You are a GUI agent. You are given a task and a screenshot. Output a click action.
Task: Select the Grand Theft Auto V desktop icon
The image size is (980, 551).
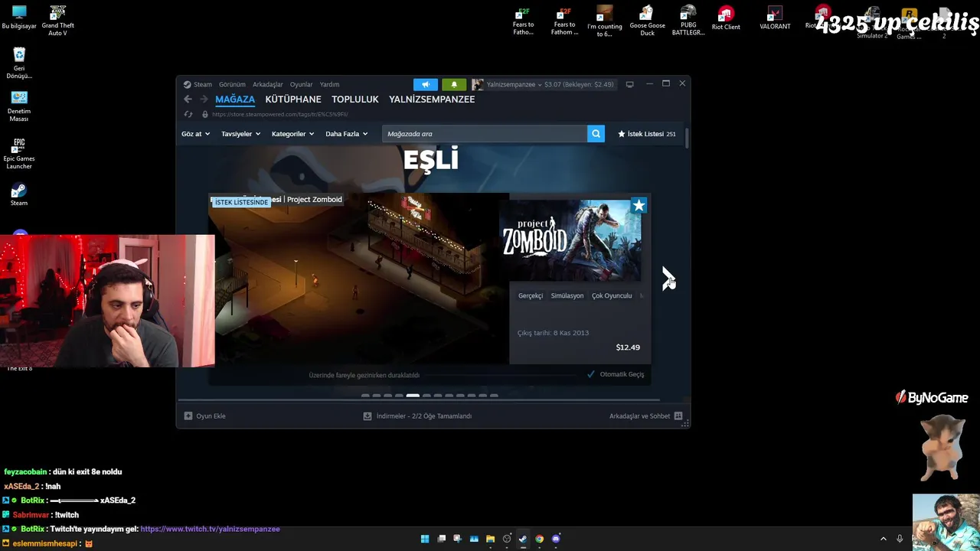tap(57, 21)
